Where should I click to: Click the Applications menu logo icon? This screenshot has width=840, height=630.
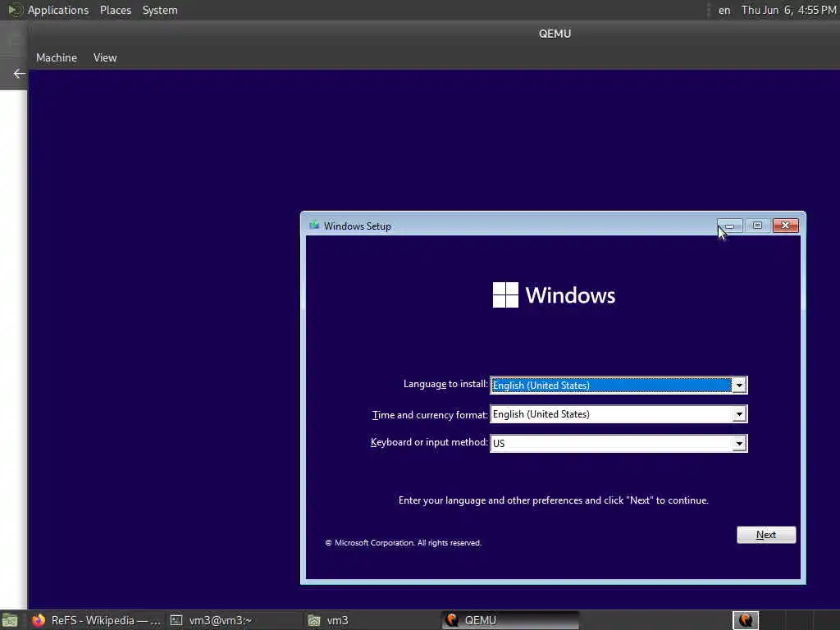[15, 10]
